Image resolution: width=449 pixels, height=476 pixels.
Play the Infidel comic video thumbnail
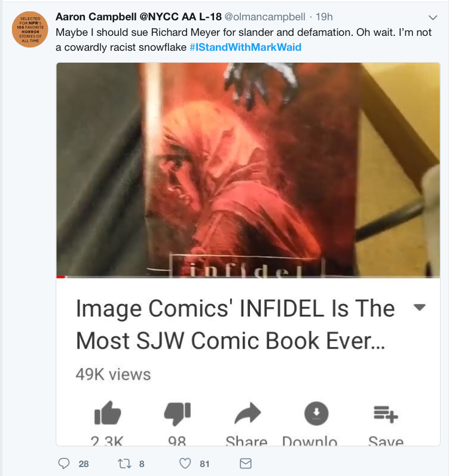[x=248, y=170]
